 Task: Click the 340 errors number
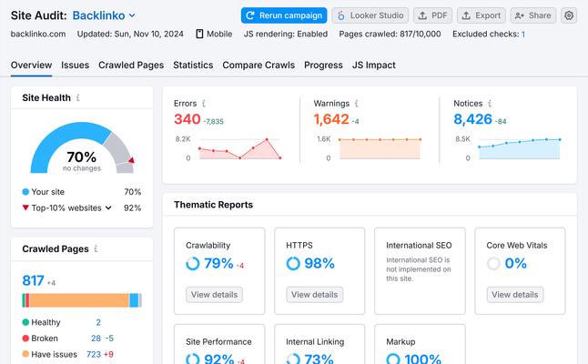coord(188,119)
